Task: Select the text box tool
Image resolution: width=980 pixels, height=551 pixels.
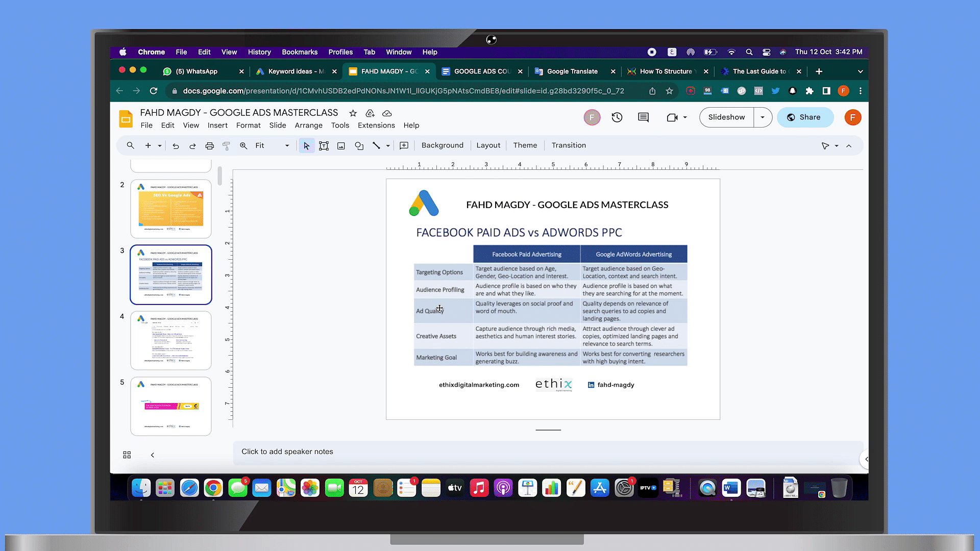Action: click(324, 146)
